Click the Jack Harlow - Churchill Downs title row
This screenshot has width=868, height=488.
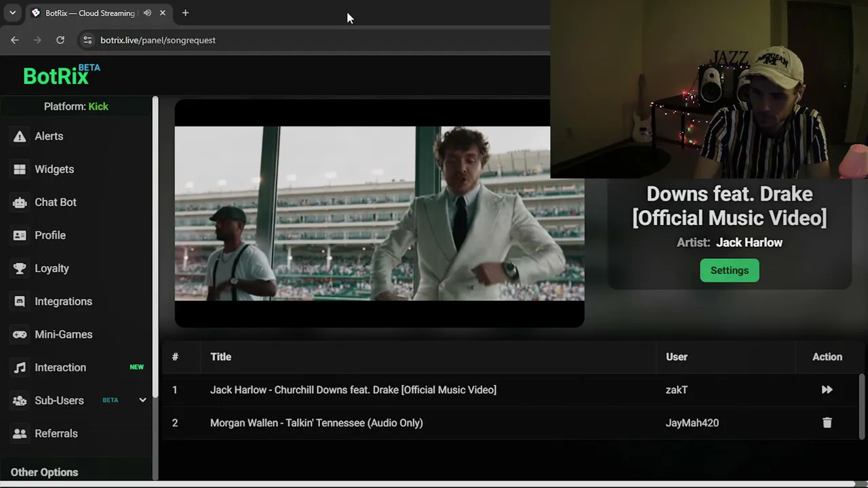point(353,390)
